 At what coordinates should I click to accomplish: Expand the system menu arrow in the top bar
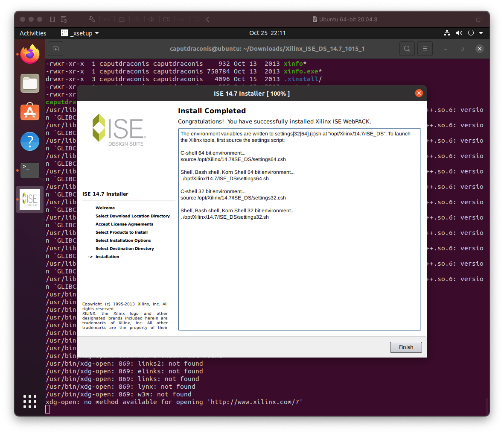pos(481,33)
